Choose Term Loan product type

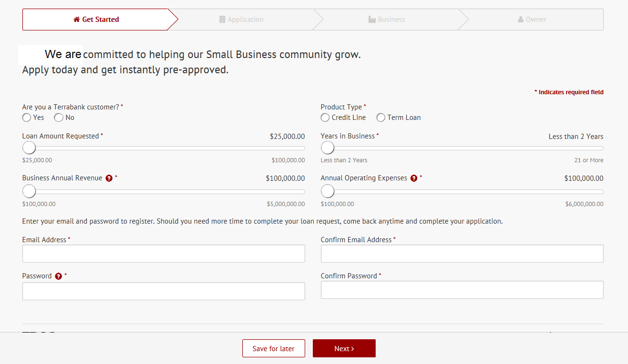coord(381,118)
